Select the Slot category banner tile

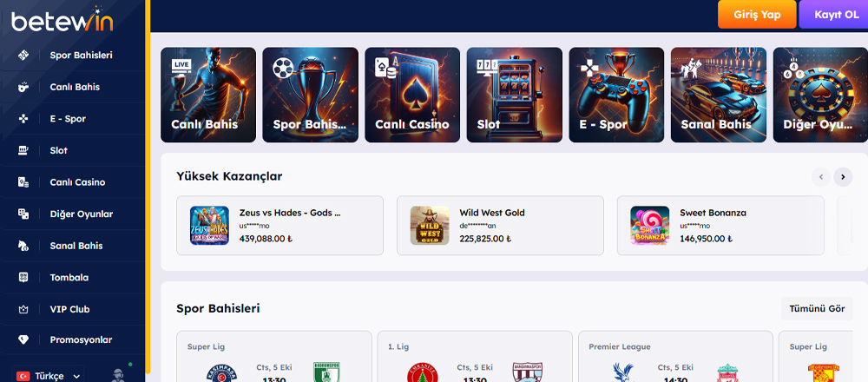tap(514, 95)
